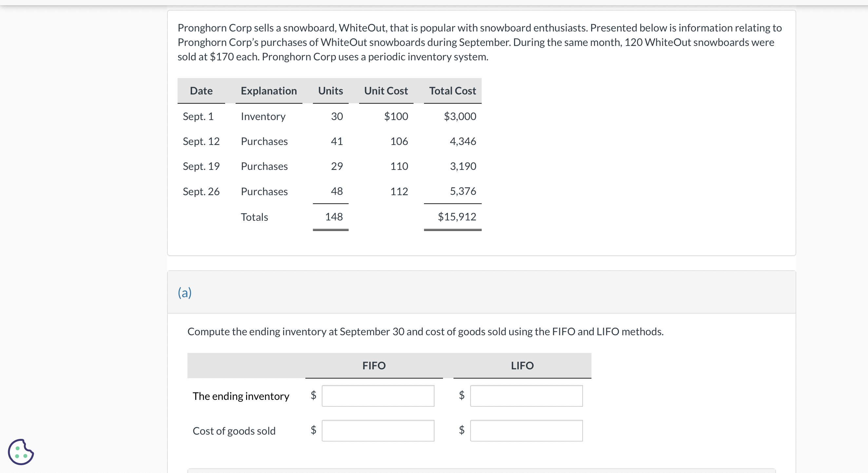
Task: Click 'Purchases' in the Sept. 26 row
Action: pyautogui.click(x=264, y=191)
